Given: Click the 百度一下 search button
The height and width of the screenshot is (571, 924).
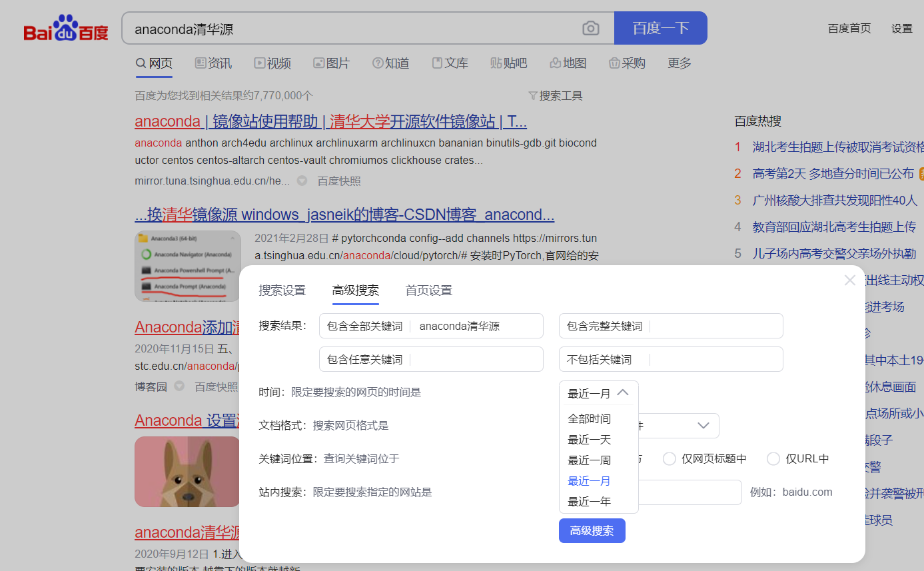Looking at the screenshot, I should (661, 28).
